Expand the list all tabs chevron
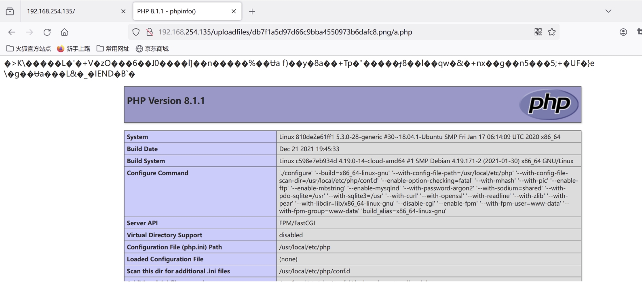 coord(608,11)
